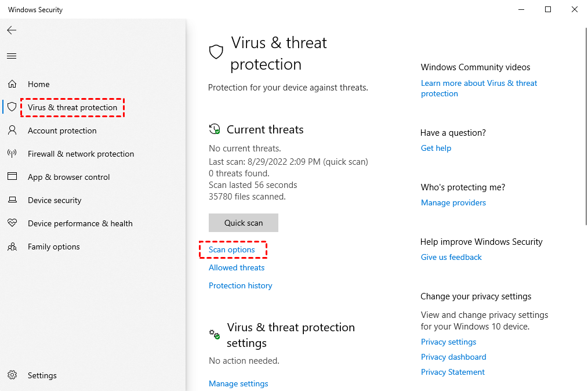Viewport: 588px width, 391px height.
Task: Click the App & browser control icon
Action: click(12, 177)
